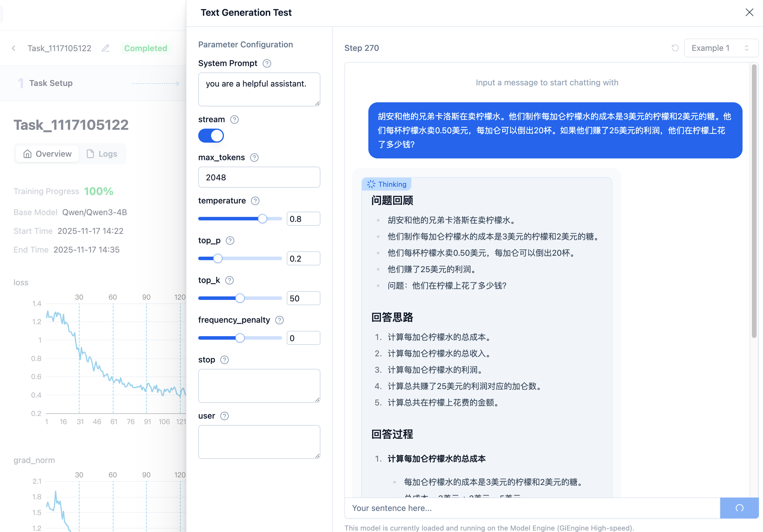Image resolution: width=763 pixels, height=532 pixels.
Task: Close the Text Generation Test panel
Action: pos(750,12)
